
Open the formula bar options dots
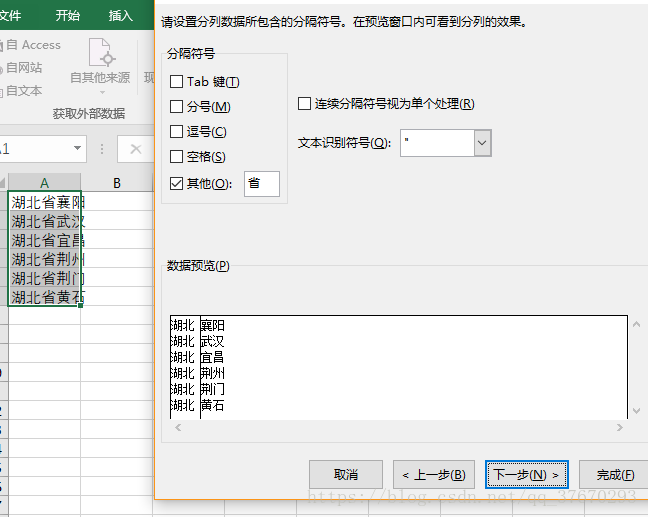pyautogui.click(x=102, y=149)
